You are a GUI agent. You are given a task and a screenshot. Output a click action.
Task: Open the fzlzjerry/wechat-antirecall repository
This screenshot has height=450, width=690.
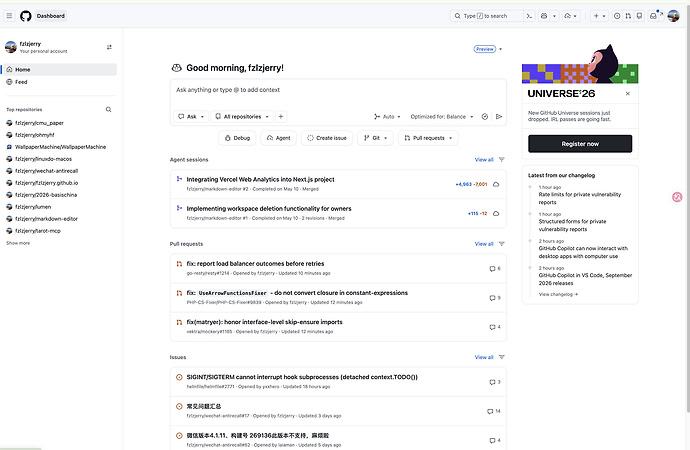(46, 171)
